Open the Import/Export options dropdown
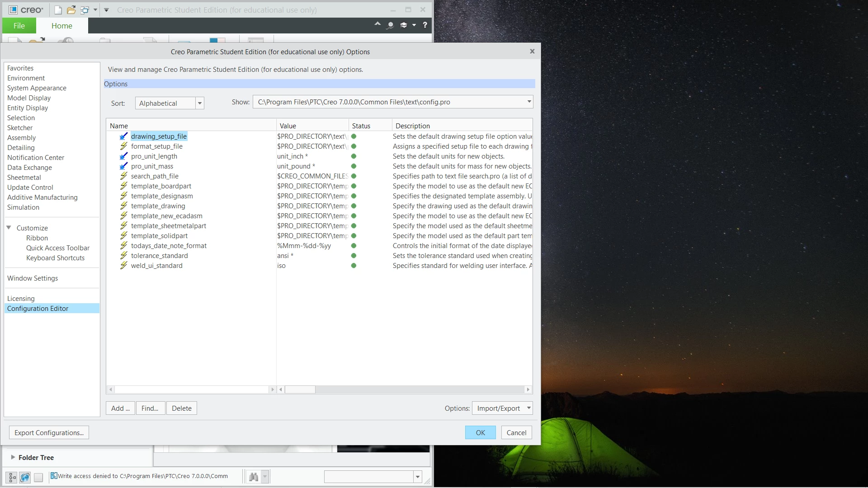The width and height of the screenshot is (868, 488). [528, 408]
